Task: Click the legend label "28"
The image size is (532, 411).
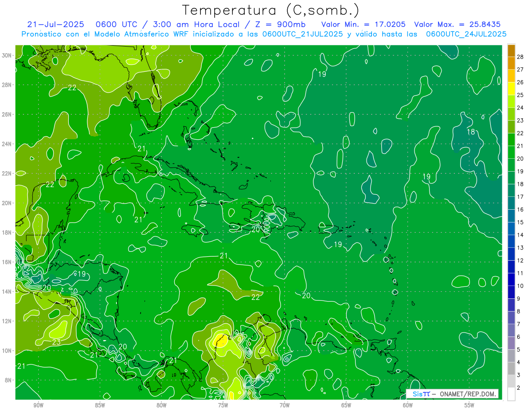Action: pyautogui.click(x=520, y=56)
